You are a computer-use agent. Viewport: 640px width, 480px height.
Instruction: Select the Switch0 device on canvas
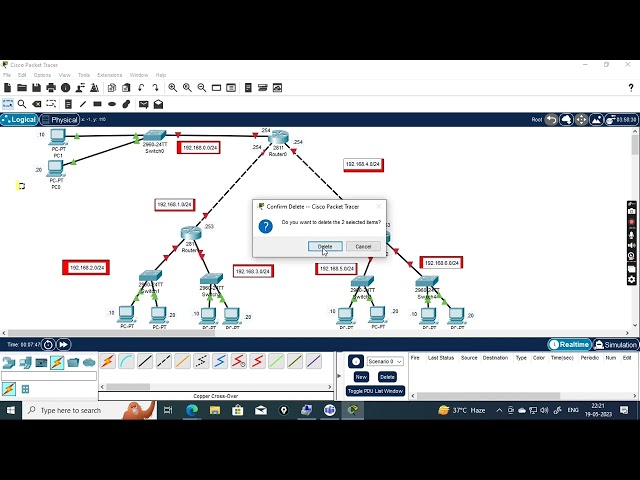[x=154, y=136]
